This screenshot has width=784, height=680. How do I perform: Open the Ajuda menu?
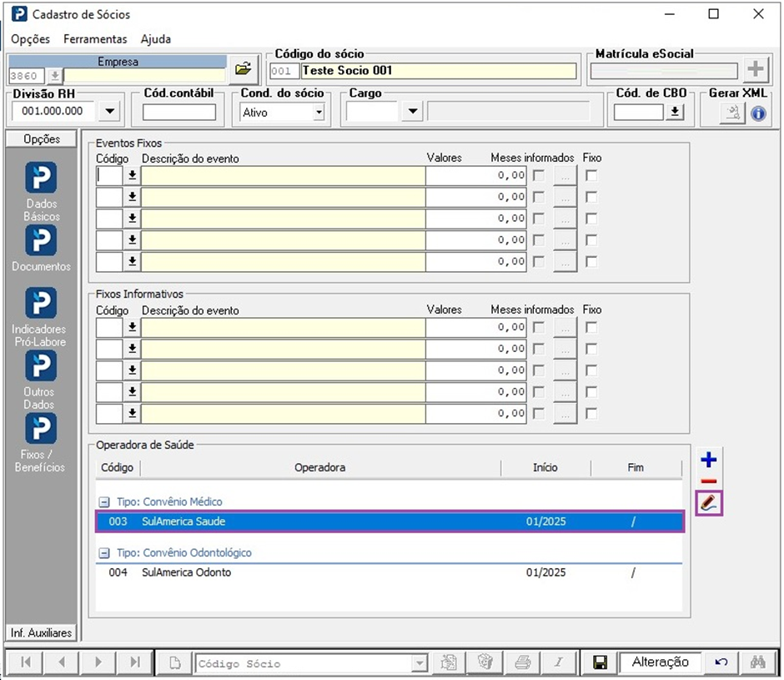[155, 39]
